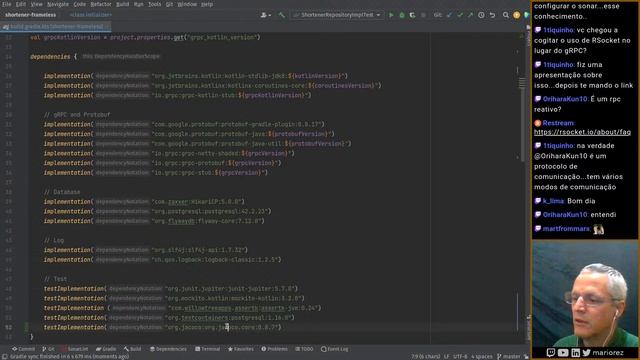Open the View menu
The width and height of the screenshot is (640, 360).
point(36,4)
